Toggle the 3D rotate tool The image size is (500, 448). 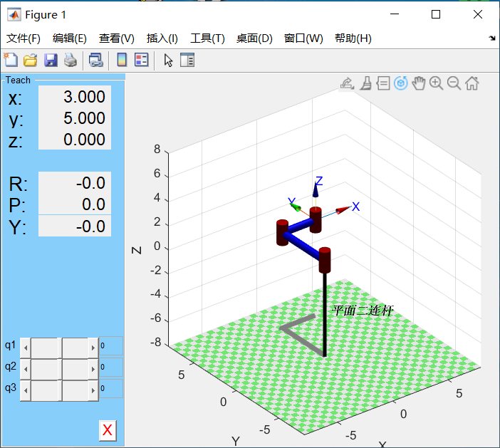401,83
